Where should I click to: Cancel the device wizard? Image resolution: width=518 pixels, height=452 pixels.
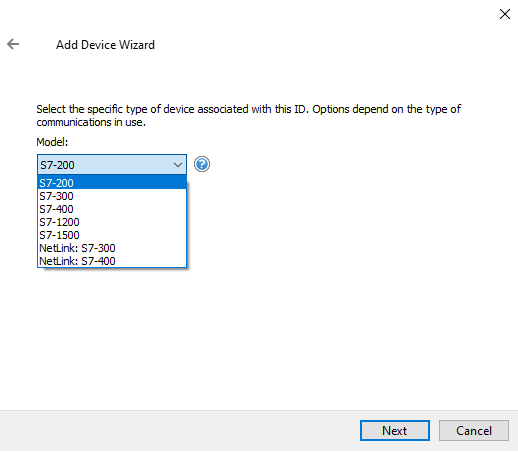pos(474,430)
